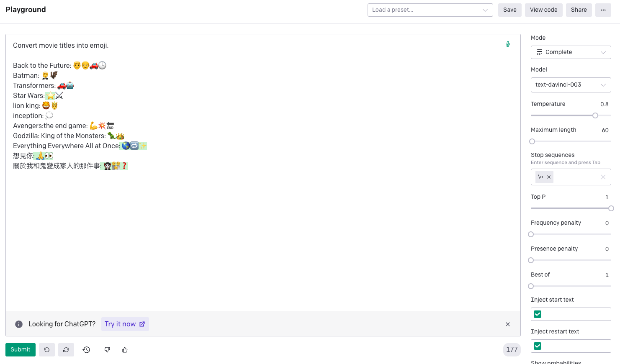Click the thumbs down feedback icon

point(107,350)
